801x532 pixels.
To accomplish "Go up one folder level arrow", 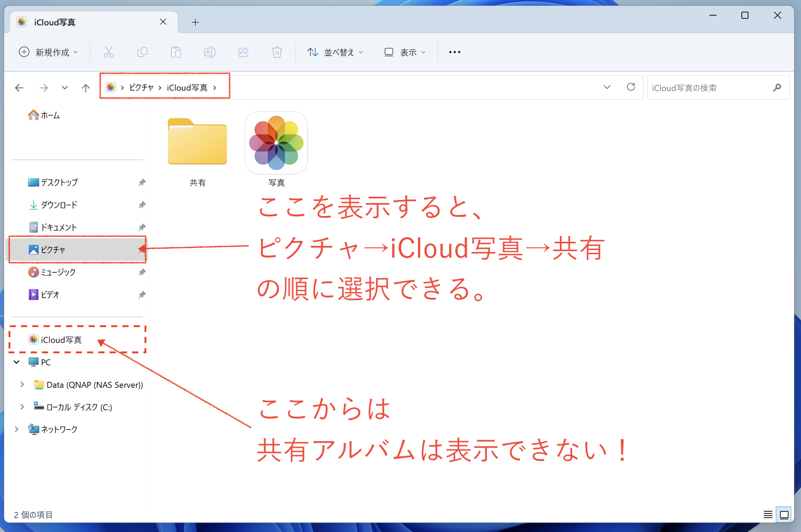I will pos(86,88).
